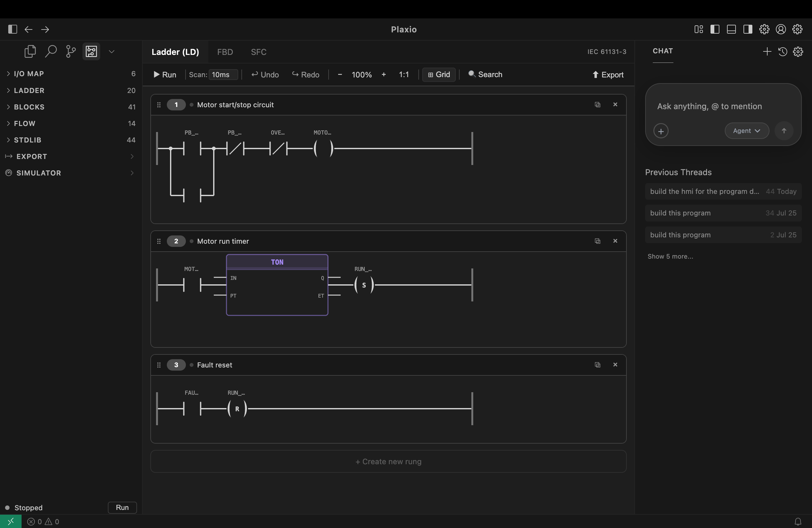Expand the FLOW section
The width and height of the screenshot is (812, 528).
pos(71,123)
